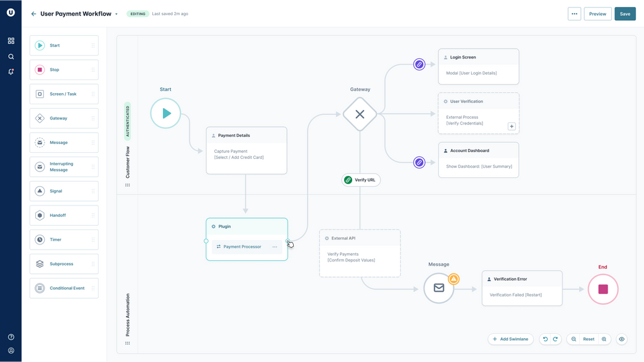The height and width of the screenshot is (362, 644).
Task: Click the Save button
Action: (625, 14)
